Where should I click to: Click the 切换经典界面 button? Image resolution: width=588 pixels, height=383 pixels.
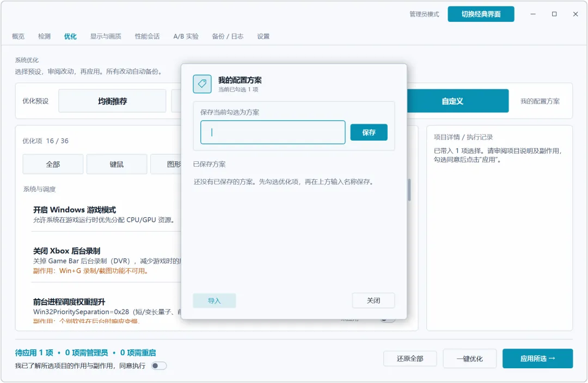click(481, 14)
